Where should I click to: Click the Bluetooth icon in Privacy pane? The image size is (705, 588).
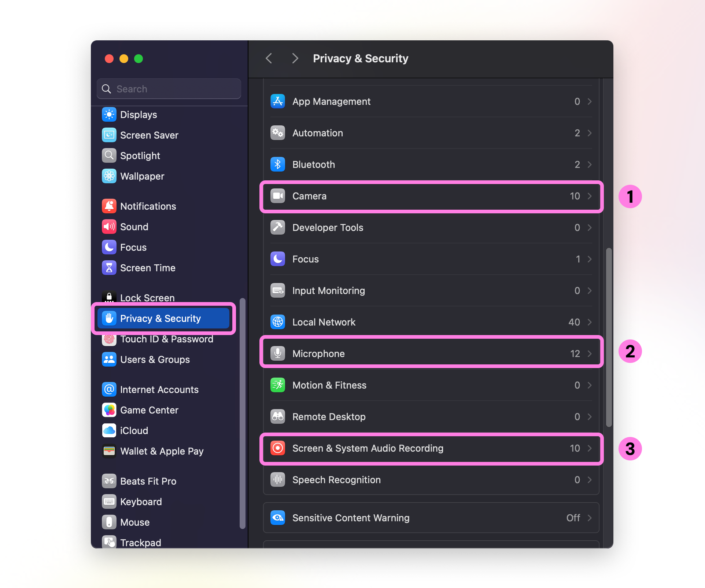pos(278,164)
